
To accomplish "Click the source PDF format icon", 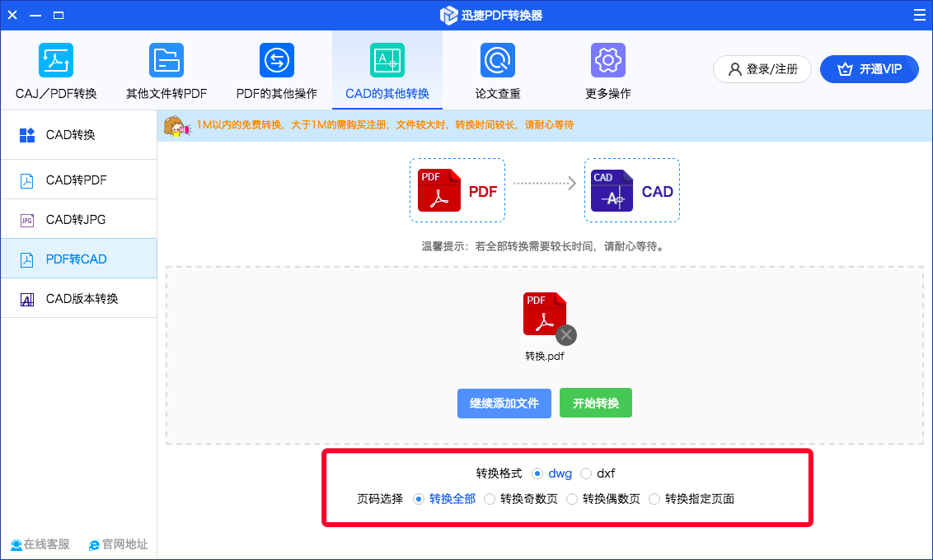I will click(439, 190).
